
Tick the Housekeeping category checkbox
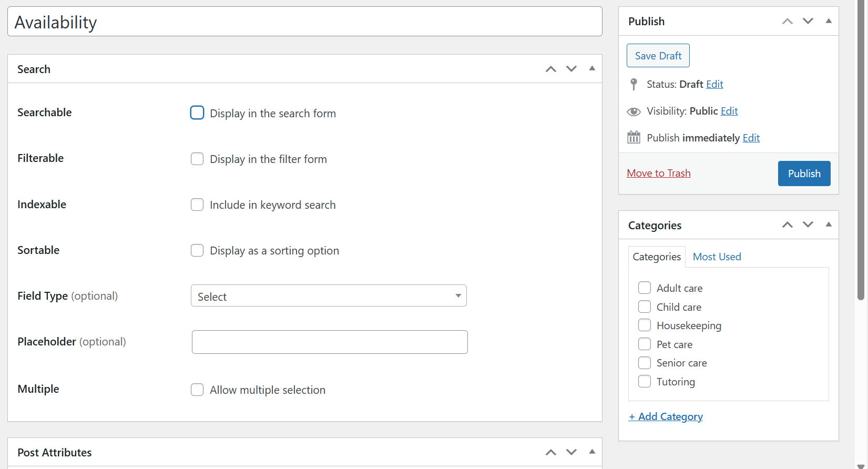pyautogui.click(x=645, y=325)
